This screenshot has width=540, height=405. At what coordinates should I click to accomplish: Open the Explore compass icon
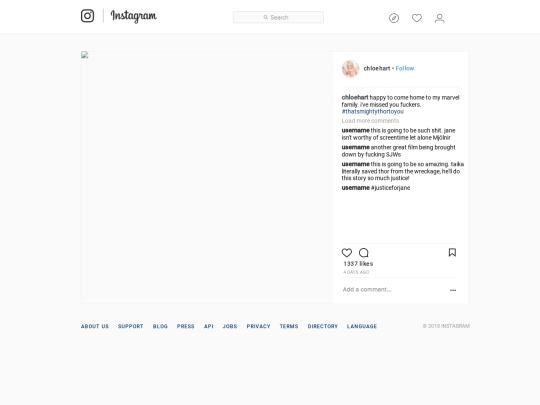(394, 18)
